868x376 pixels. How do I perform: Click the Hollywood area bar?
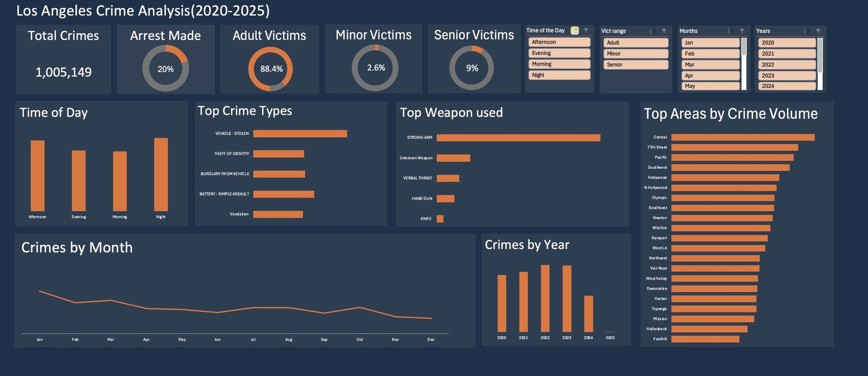tap(725, 178)
